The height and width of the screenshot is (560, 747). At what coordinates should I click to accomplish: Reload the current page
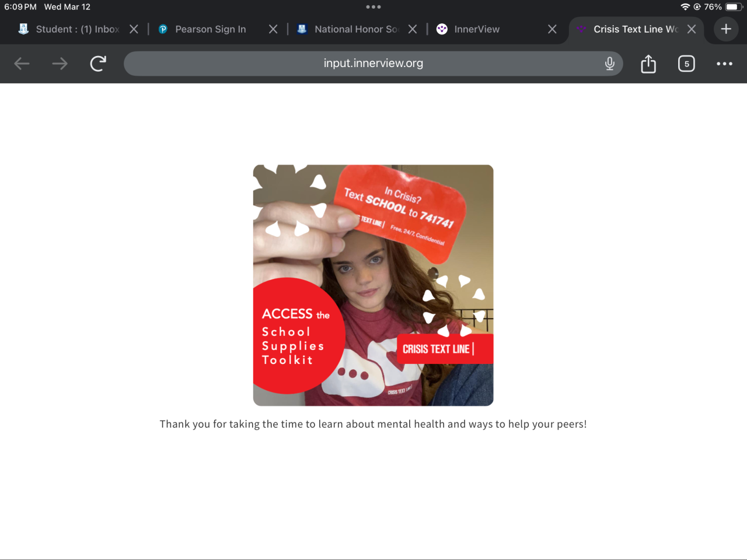(x=98, y=64)
